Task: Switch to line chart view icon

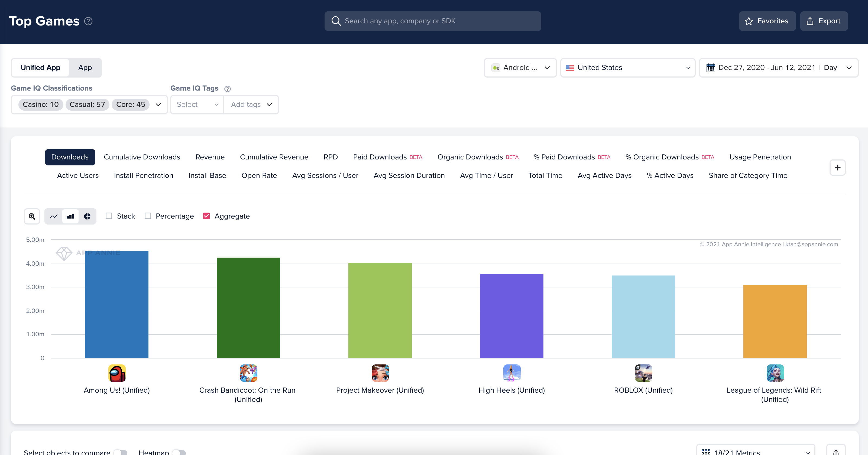Action: coord(54,216)
